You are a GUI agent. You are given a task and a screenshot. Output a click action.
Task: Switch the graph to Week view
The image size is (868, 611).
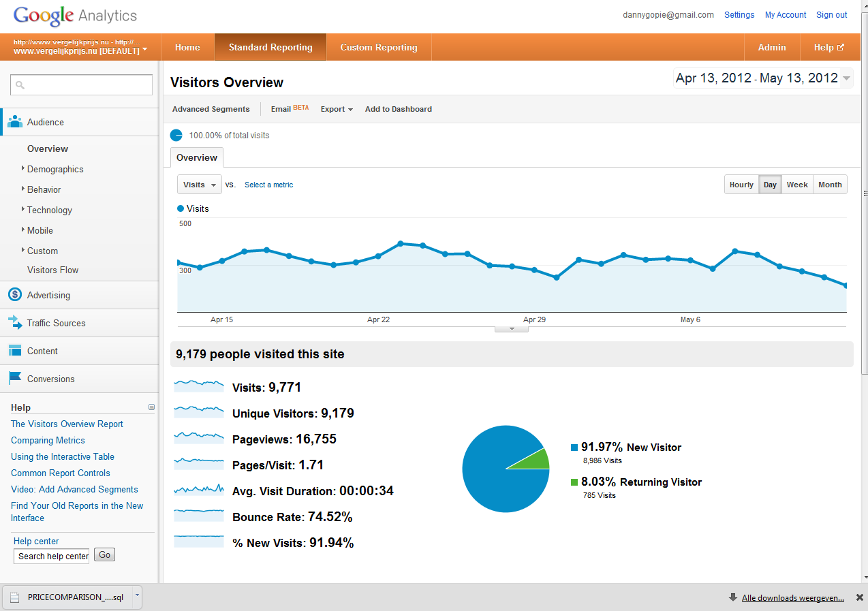point(797,185)
